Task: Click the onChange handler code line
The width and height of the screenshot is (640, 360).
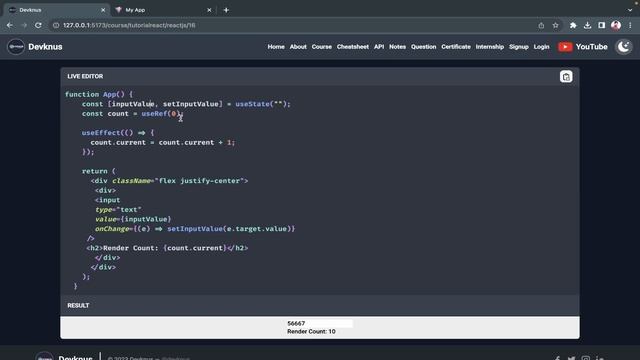Action: click(x=195, y=229)
